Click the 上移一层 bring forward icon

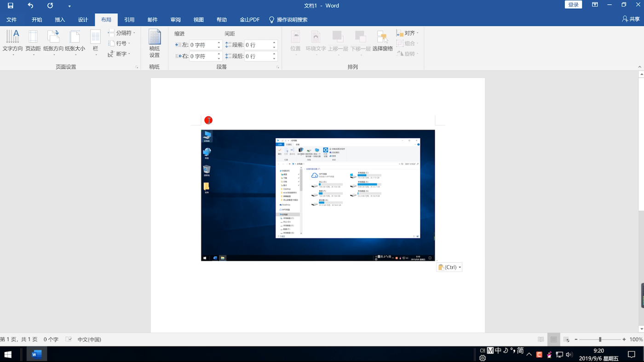(338, 38)
